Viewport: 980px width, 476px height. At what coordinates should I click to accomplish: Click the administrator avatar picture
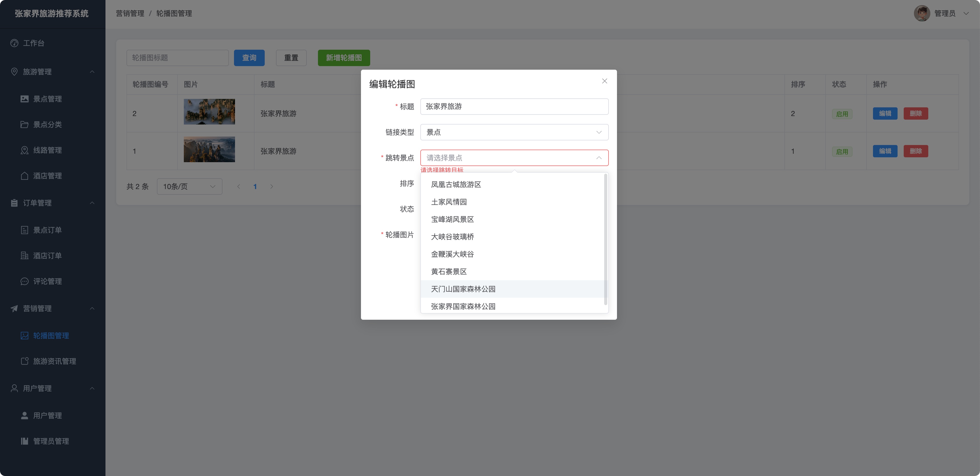pyautogui.click(x=922, y=13)
